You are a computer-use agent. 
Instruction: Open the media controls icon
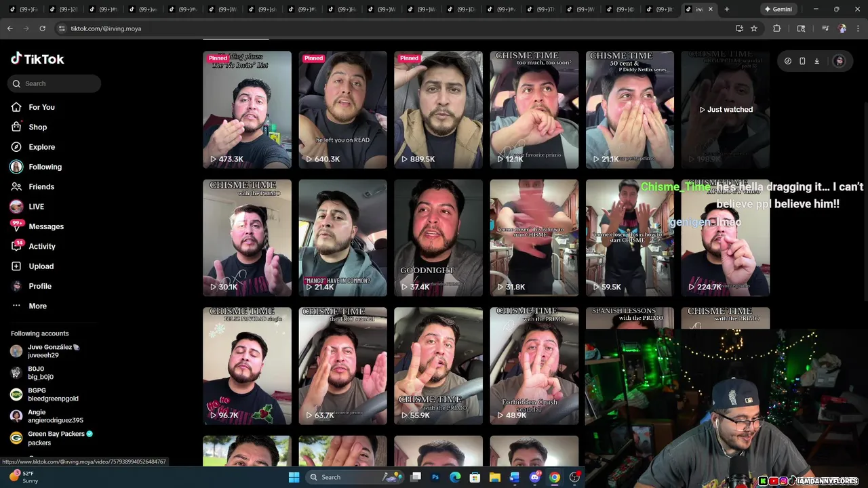(825, 28)
